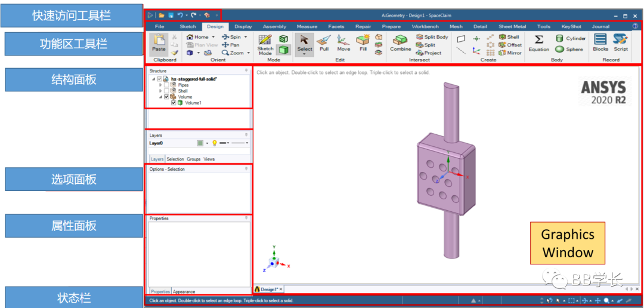
Task: Click the Origin axes icon in Create group
Action: click(x=476, y=50)
